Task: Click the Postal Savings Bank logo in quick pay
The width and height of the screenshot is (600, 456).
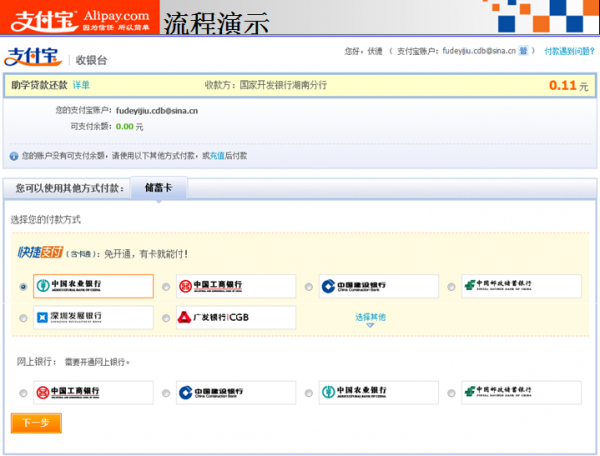Action: coord(522,287)
